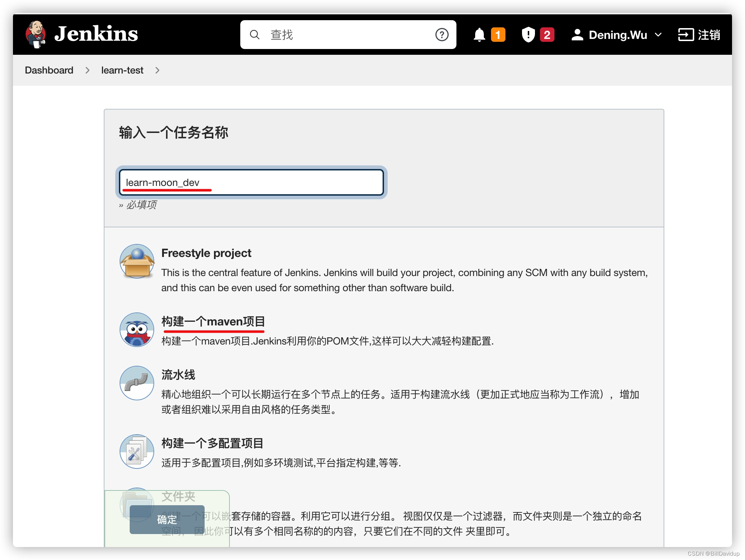Select the maven owl icon
745x560 pixels.
coord(137,330)
